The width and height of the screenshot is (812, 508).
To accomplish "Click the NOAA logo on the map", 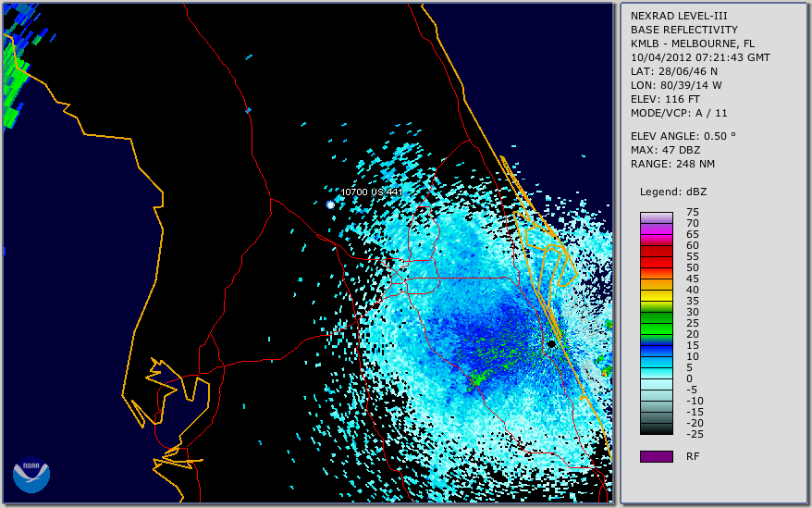I will click(31, 475).
